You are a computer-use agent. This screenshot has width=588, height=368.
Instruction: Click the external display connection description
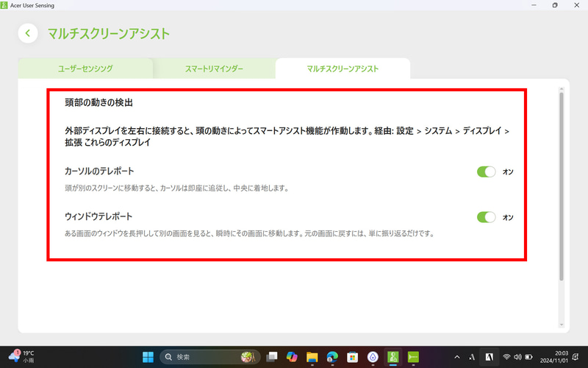click(287, 136)
